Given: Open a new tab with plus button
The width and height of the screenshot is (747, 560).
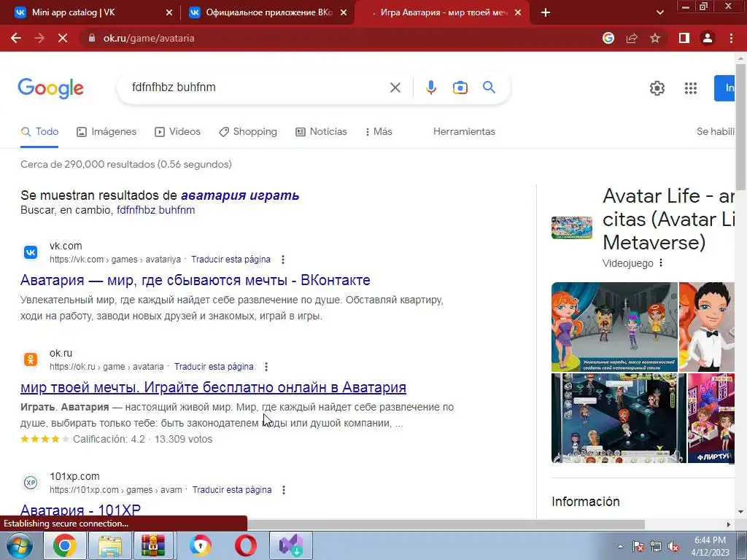Looking at the screenshot, I should pyautogui.click(x=546, y=12).
